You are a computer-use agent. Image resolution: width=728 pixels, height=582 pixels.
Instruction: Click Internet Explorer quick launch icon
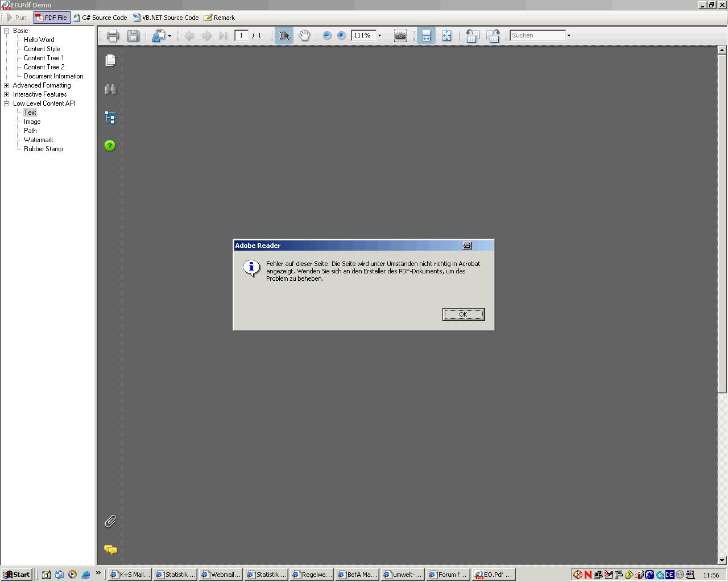pos(86,575)
